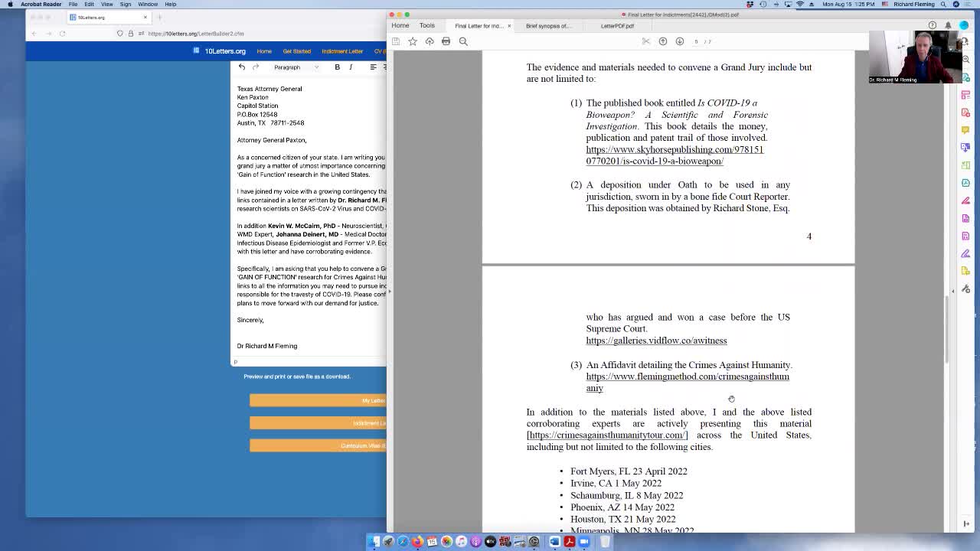This screenshot has height=551, width=980.
Task: Open More Tools wrench icon in side panel
Action: (x=965, y=289)
